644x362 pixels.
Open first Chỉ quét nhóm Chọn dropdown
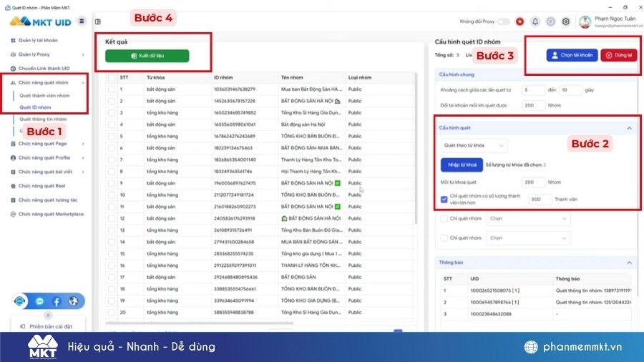point(528,219)
